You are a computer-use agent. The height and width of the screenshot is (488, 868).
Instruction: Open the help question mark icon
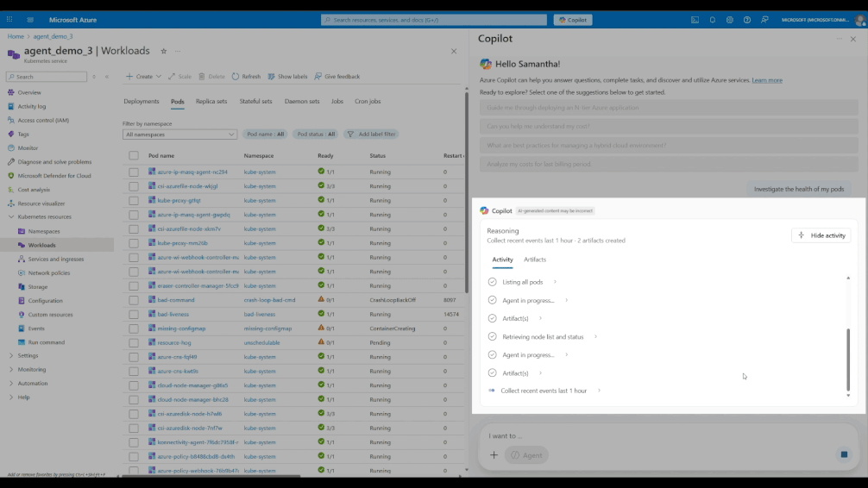point(747,20)
